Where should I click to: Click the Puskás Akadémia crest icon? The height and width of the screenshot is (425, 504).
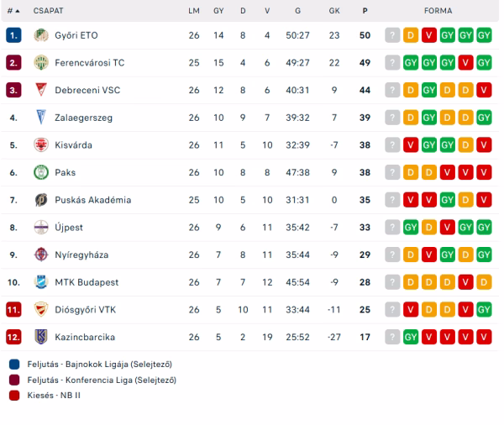pos(41,200)
